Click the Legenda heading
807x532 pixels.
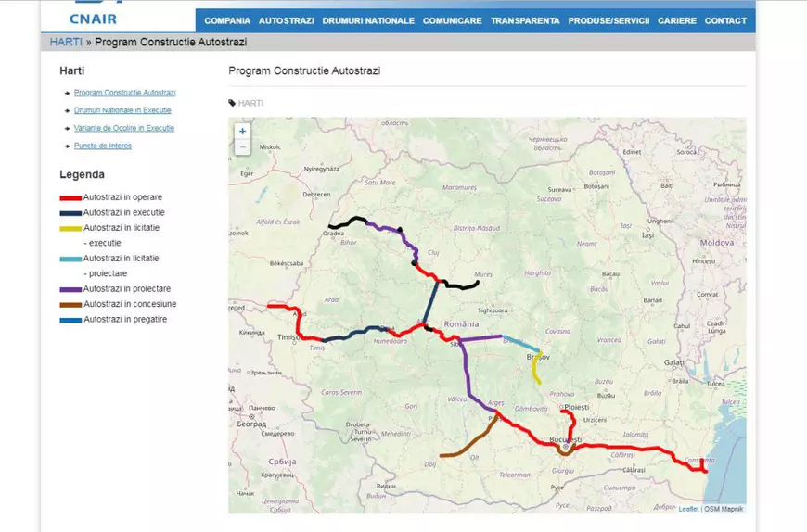[82, 174]
